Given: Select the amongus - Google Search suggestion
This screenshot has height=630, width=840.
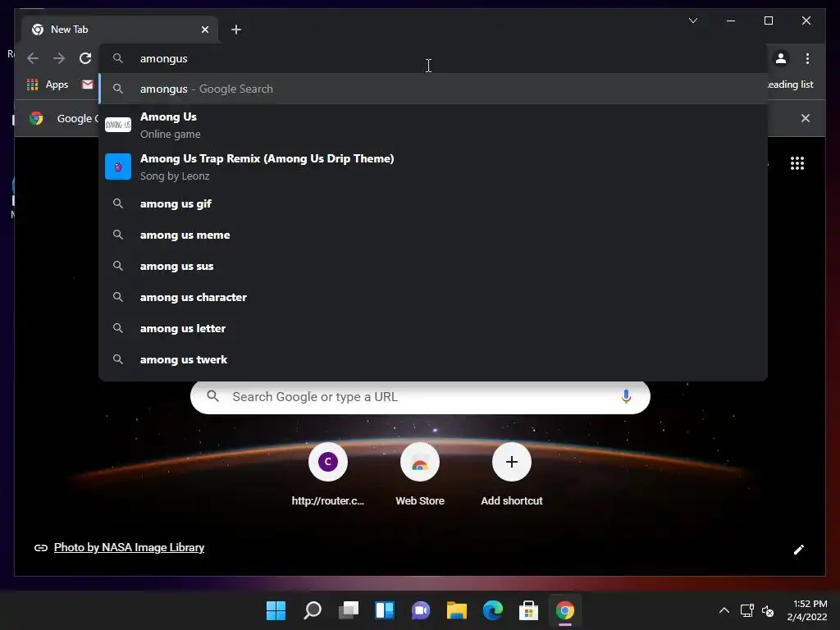Looking at the screenshot, I should pos(433,89).
